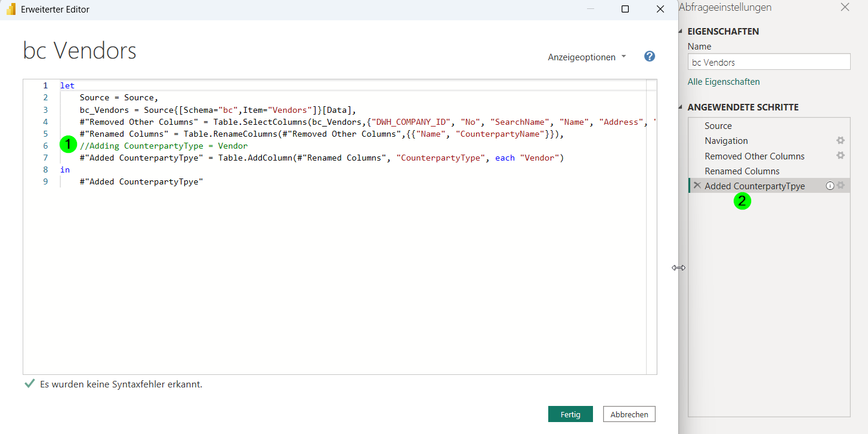The width and height of the screenshot is (868, 434).
Task: Click 'Source = Source,' on line 2
Action: pyautogui.click(x=119, y=98)
